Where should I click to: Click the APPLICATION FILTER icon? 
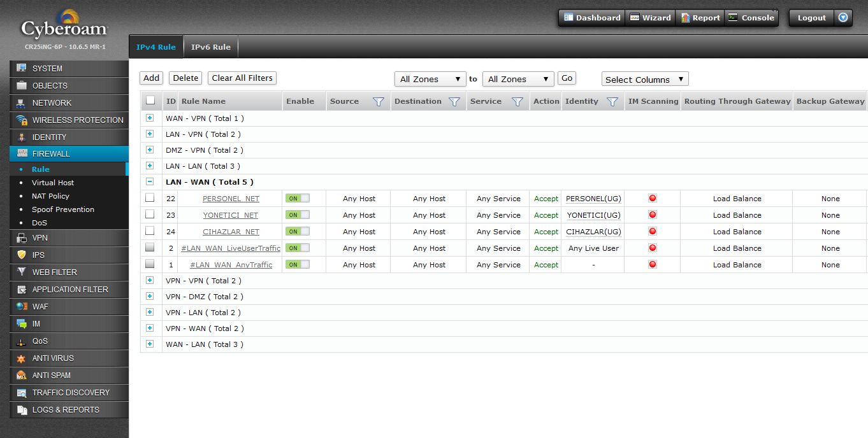[22, 289]
